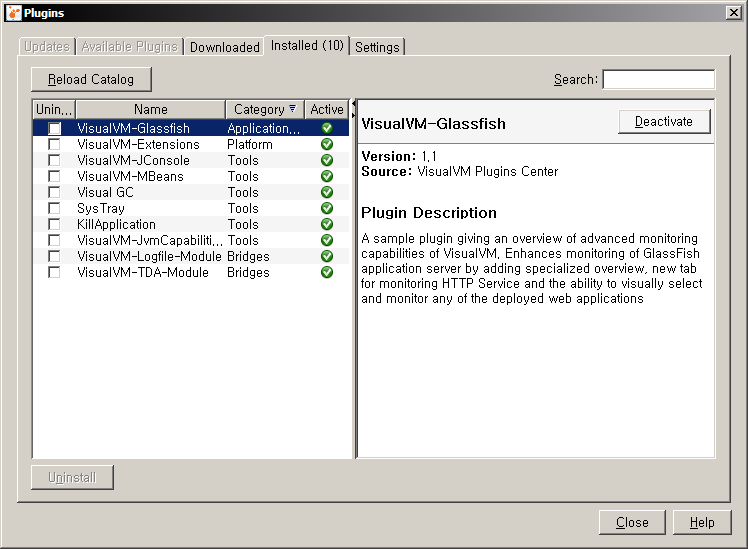The width and height of the screenshot is (748, 549).
Task: Click the active status icon for VisualVM-TDA-Module
Action: (327, 272)
